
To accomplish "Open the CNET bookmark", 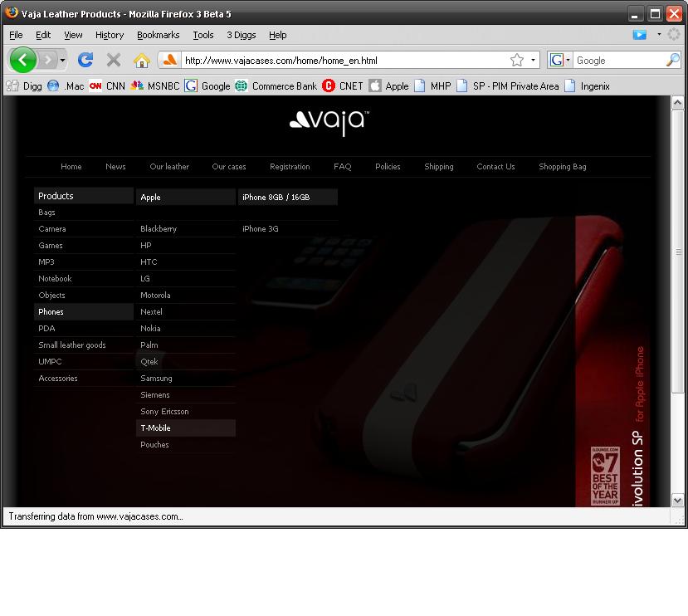I will pos(343,86).
